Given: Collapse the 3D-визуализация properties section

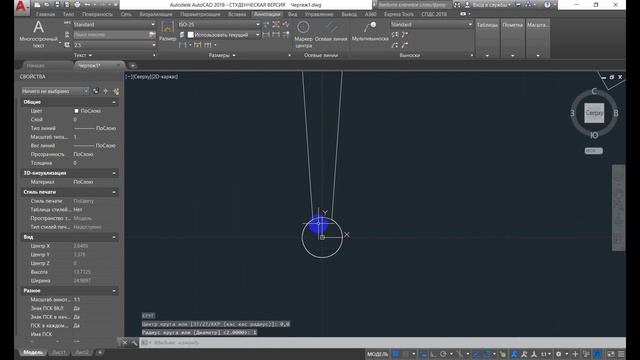Looking at the screenshot, I should click(114, 173).
